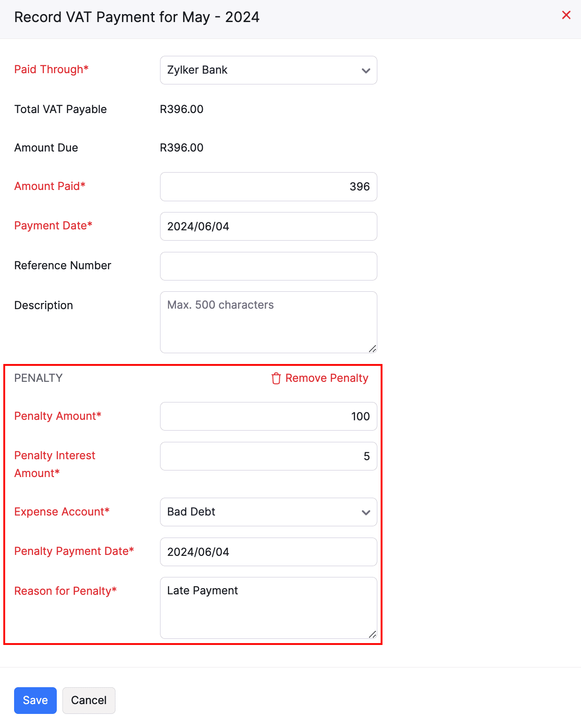Open the Penalty Payment Date field
This screenshot has width=581, height=728.
point(268,552)
